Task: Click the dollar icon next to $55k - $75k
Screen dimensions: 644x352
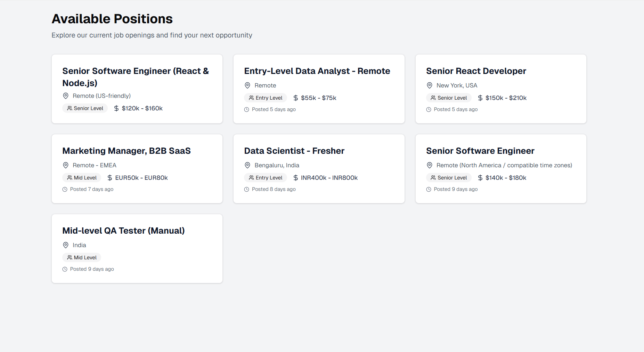Action: pyautogui.click(x=296, y=98)
